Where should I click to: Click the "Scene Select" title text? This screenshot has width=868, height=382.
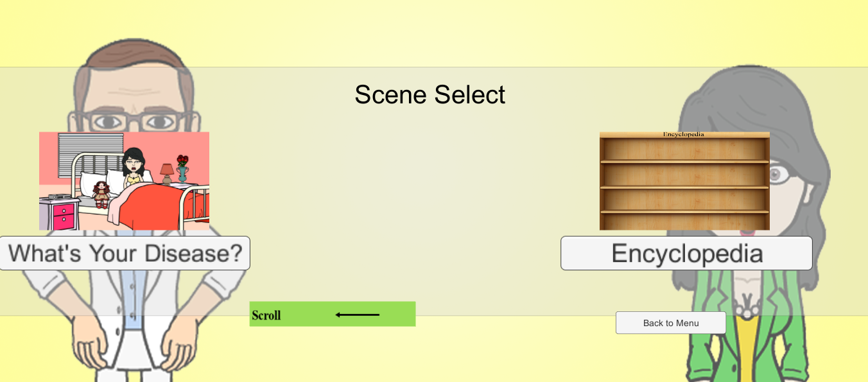(x=431, y=94)
